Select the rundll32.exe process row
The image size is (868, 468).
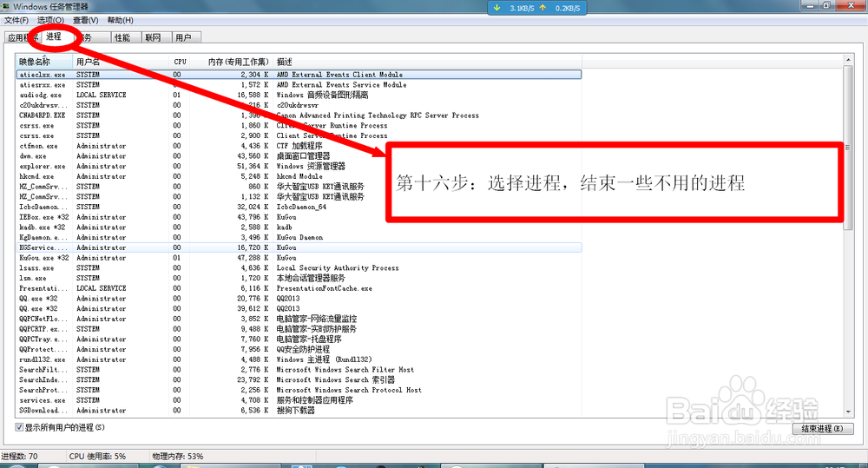[x=299, y=359]
